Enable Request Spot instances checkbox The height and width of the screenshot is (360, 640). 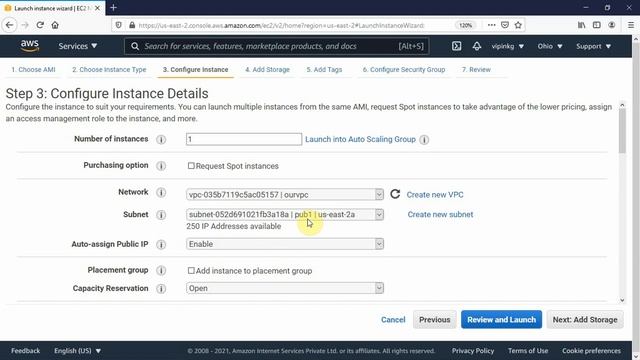191,166
